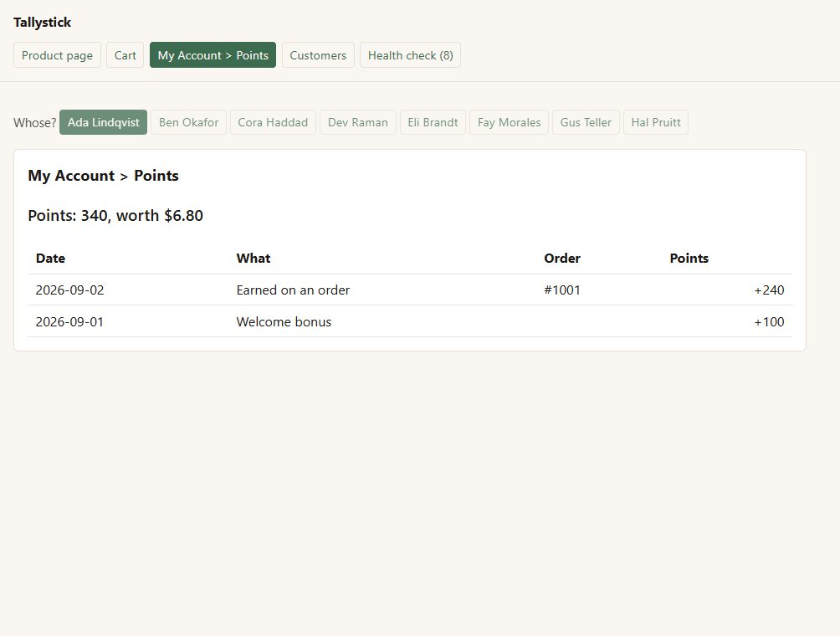Image resolution: width=840 pixels, height=636 pixels.
Task: Open the Product page tab
Action: coord(58,55)
